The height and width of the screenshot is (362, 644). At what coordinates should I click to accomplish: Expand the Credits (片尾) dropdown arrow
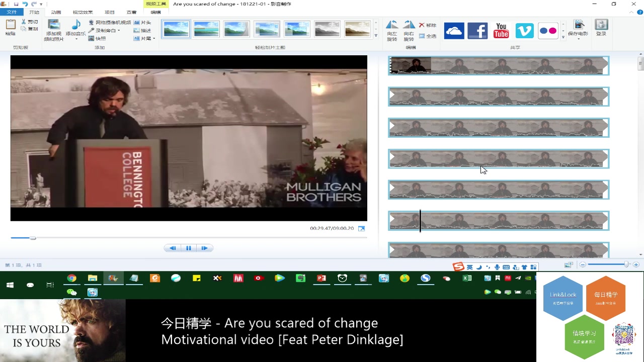(154, 39)
